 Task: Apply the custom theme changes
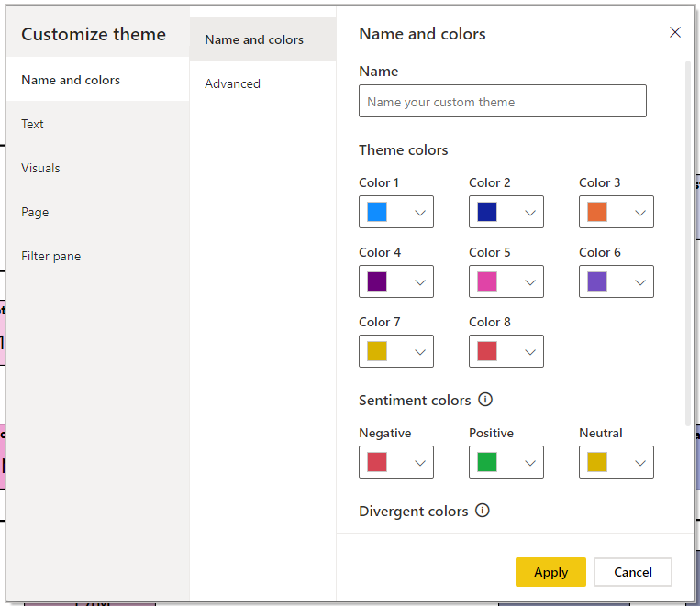coord(550,572)
